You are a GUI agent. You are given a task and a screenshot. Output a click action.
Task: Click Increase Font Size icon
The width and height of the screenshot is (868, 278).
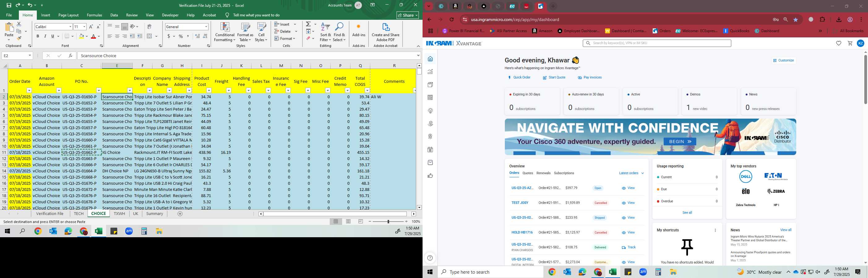tap(91, 27)
